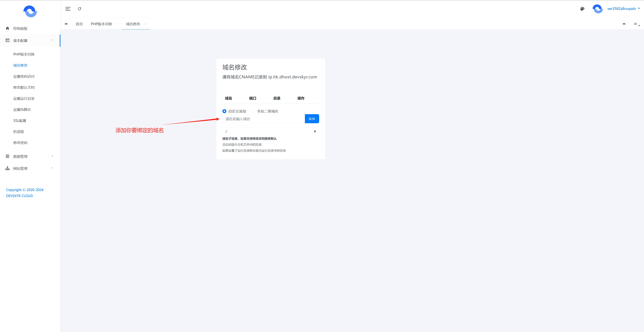Close the PHP版本切换 tab
This screenshot has height=332, width=644.
coord(117,24)
